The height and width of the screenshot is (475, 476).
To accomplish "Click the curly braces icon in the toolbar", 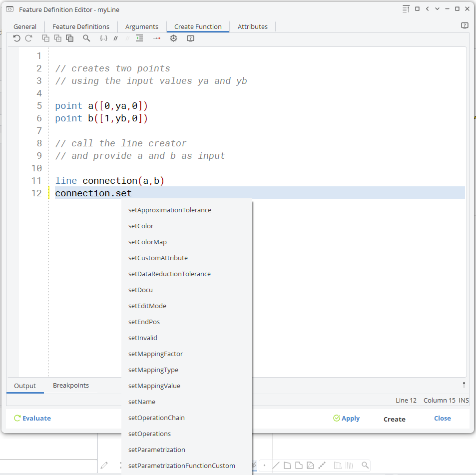I will click(103, 38).
